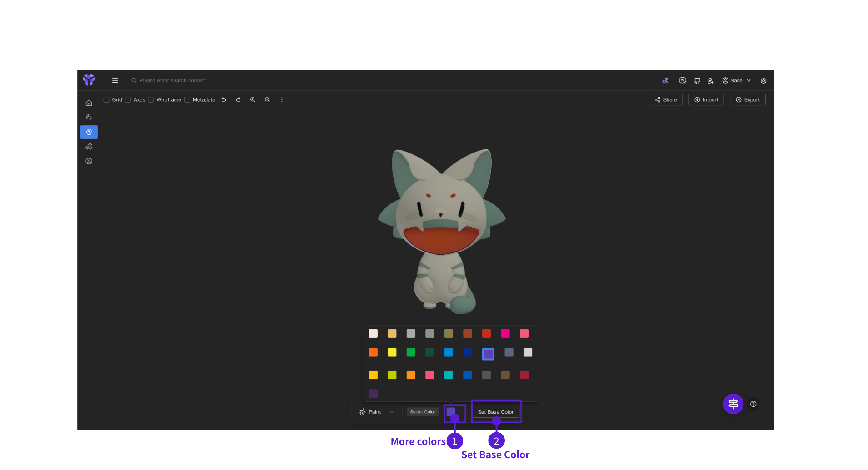
Task: Click the Export button
Action: 748,99
